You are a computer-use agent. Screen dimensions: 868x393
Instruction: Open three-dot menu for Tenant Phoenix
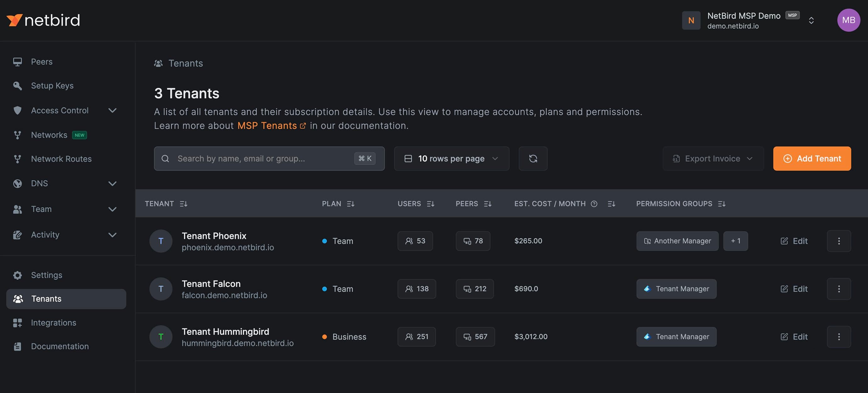click(x=838, y=241)
